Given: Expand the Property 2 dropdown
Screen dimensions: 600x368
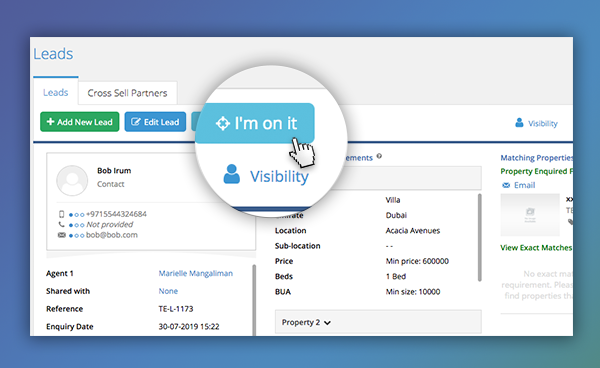Looking at the screenshot, I should pos(378,322).
